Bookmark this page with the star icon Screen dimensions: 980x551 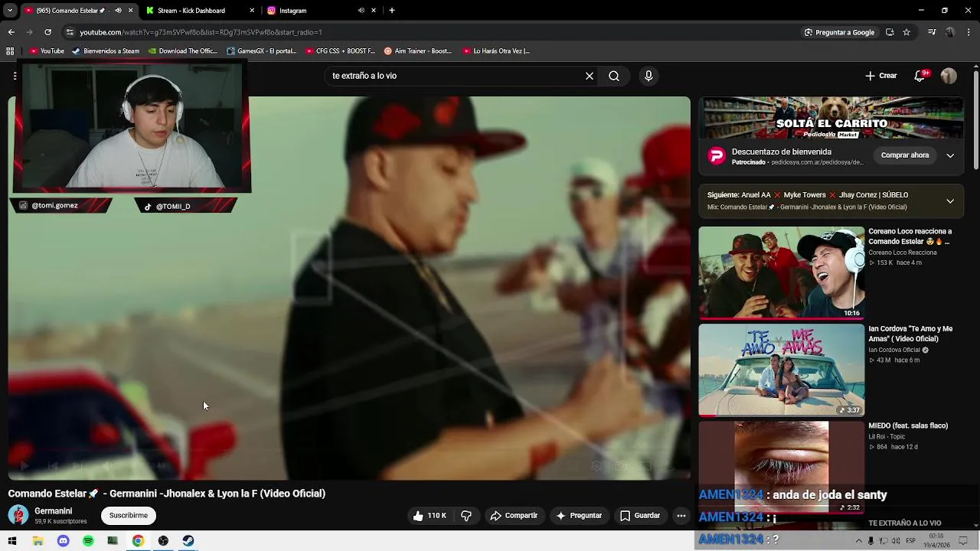(x=906, y=32)
